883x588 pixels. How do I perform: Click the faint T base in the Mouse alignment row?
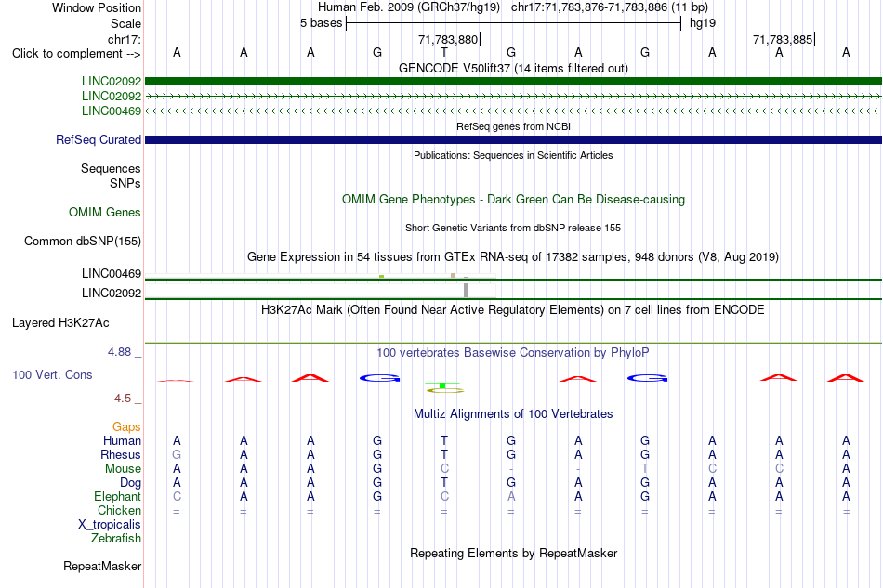click(x=645, y=469)
